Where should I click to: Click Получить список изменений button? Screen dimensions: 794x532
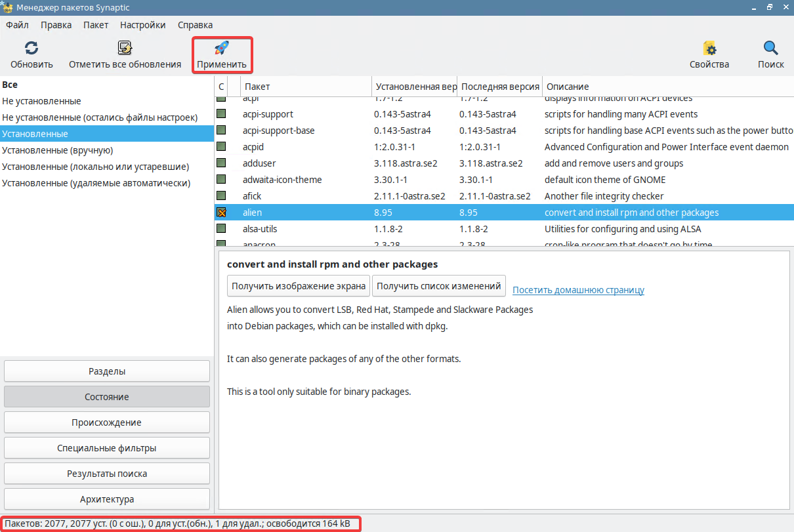coord(439,286)
